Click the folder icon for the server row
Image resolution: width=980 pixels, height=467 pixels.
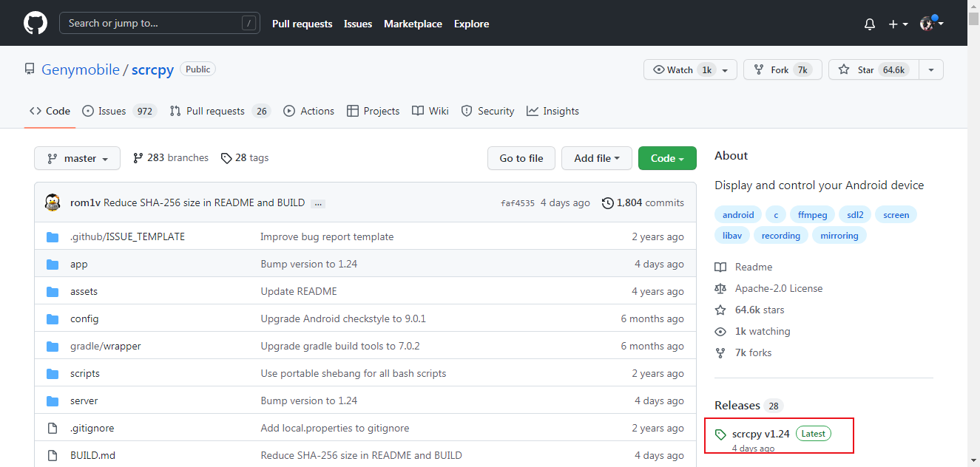pos(53,400)
